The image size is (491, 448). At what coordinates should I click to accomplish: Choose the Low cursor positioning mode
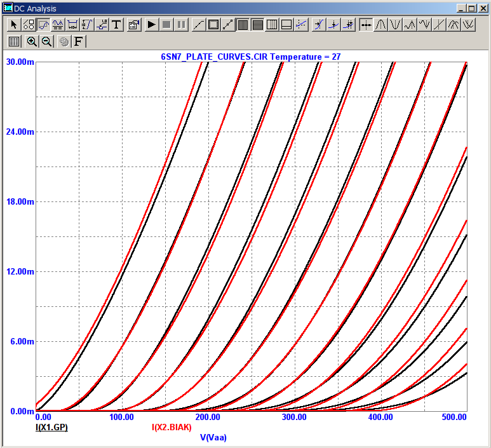point(424,24)
